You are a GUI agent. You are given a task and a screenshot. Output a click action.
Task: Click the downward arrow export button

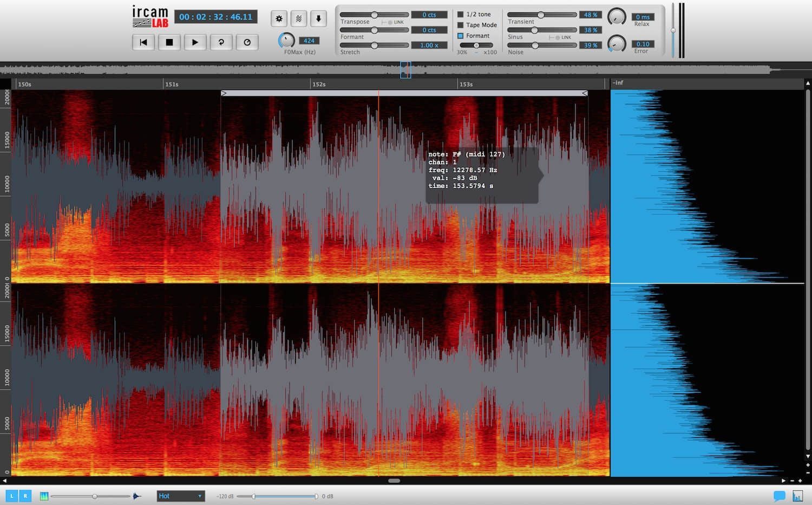point(318,18)
